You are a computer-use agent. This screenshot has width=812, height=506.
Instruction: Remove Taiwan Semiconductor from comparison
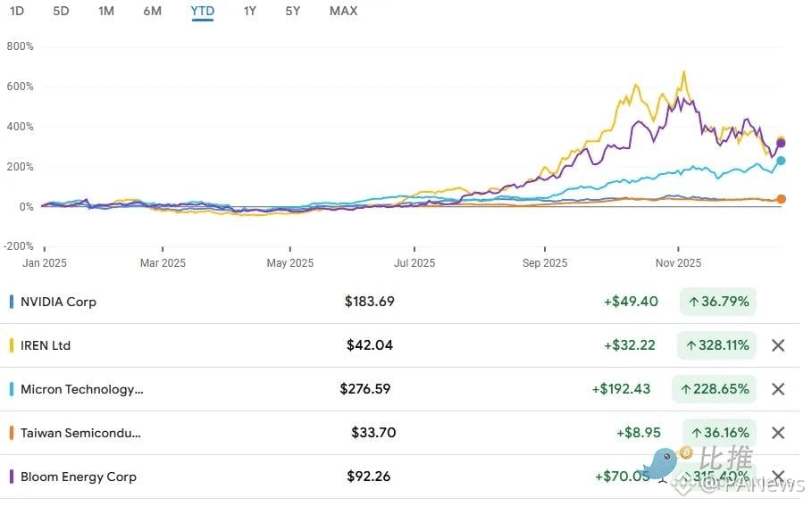coord(778,433)
